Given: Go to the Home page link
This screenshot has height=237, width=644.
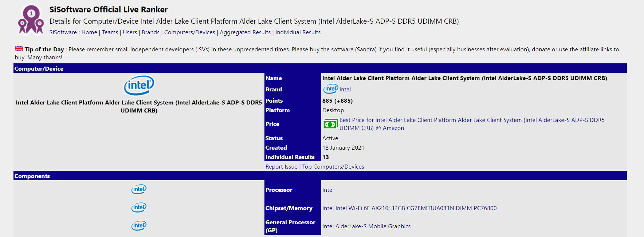Looking at the screenshot, I should 89,32.
